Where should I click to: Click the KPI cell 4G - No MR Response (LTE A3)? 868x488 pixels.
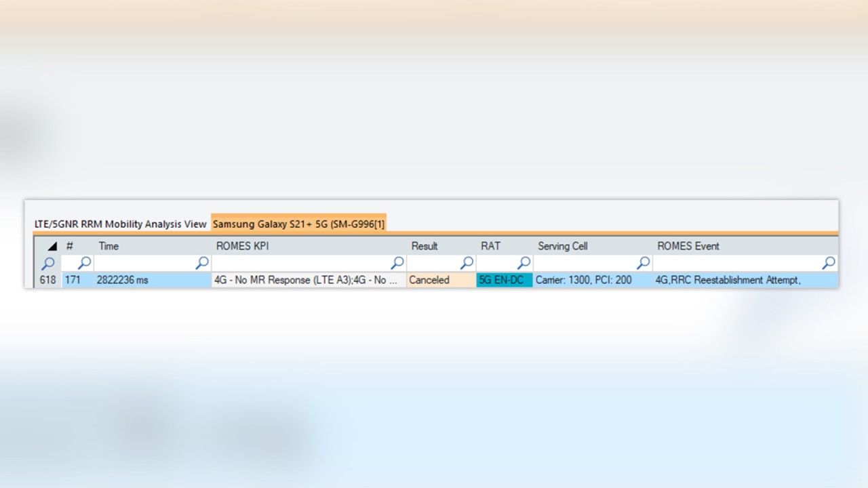(309, 280)
